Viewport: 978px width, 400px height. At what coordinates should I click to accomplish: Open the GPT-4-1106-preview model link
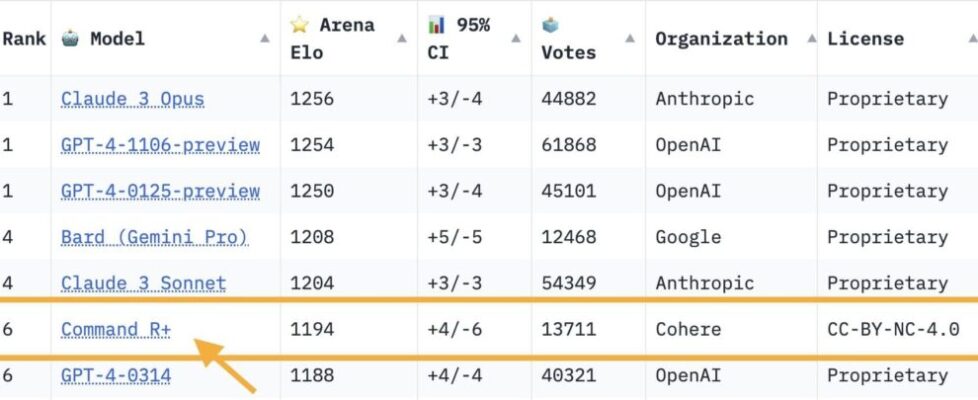[x=160, y=145]
